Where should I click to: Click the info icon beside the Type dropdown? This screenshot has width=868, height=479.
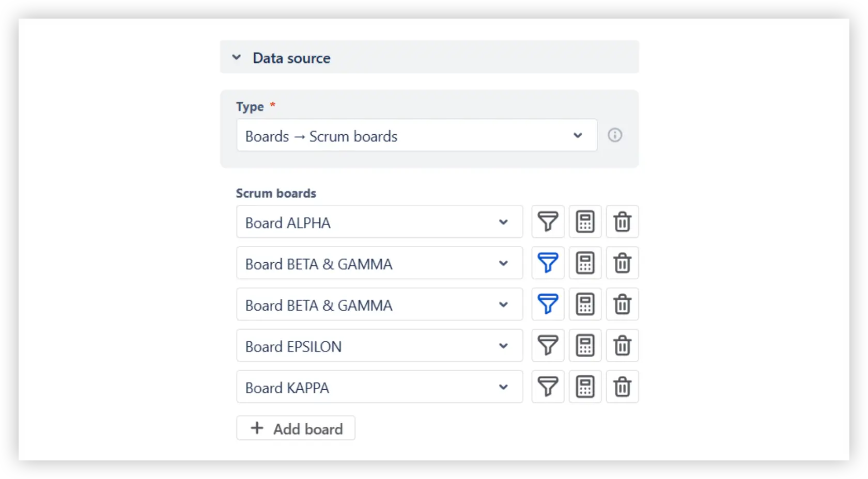click(x=615, y=135)
